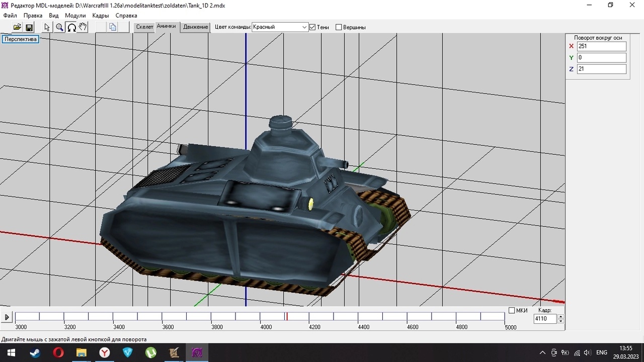Open the Вид menu
The width and height of the screenshot is (644, 362).
click(x=54, y=16)
